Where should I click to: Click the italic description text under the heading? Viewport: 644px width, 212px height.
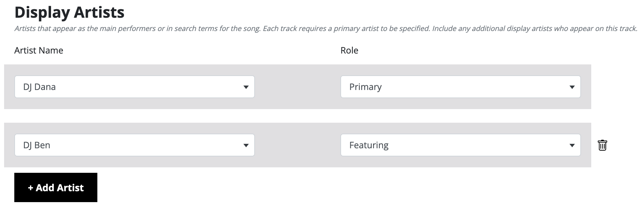pos(326,29)
